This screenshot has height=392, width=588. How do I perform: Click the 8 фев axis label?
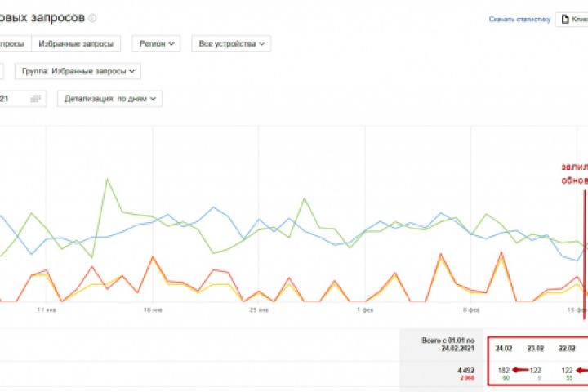[470, 310]
